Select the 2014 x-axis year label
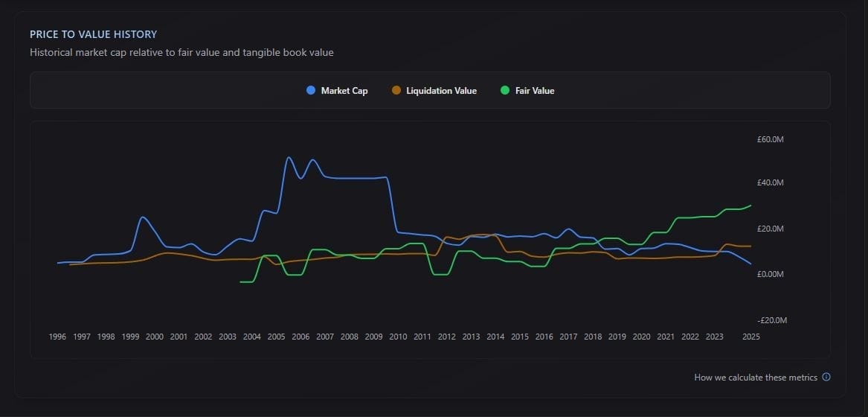Image resolution: width=868 pixels, height=417 pixels. point(495,337)
